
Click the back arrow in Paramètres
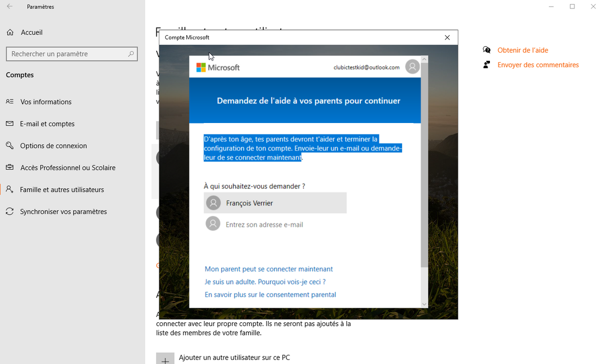click(x=10, y=7)
